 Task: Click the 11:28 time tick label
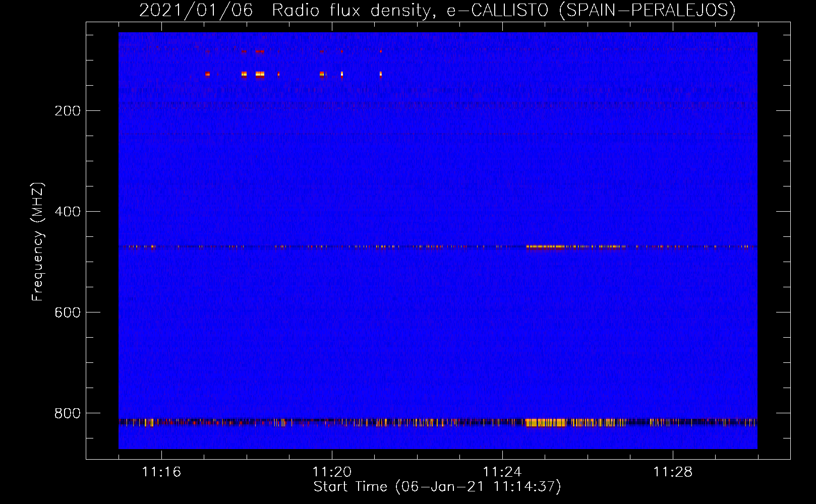(x=673, y=472)
